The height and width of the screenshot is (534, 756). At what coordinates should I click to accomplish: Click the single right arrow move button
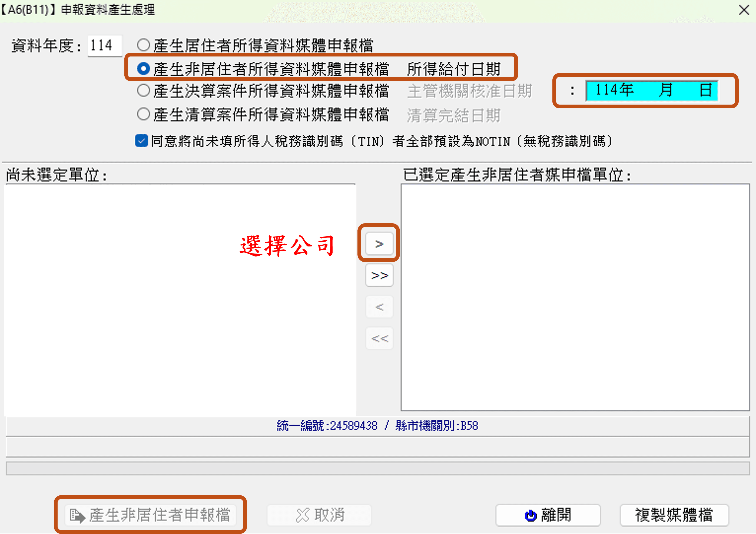[379, 244]
